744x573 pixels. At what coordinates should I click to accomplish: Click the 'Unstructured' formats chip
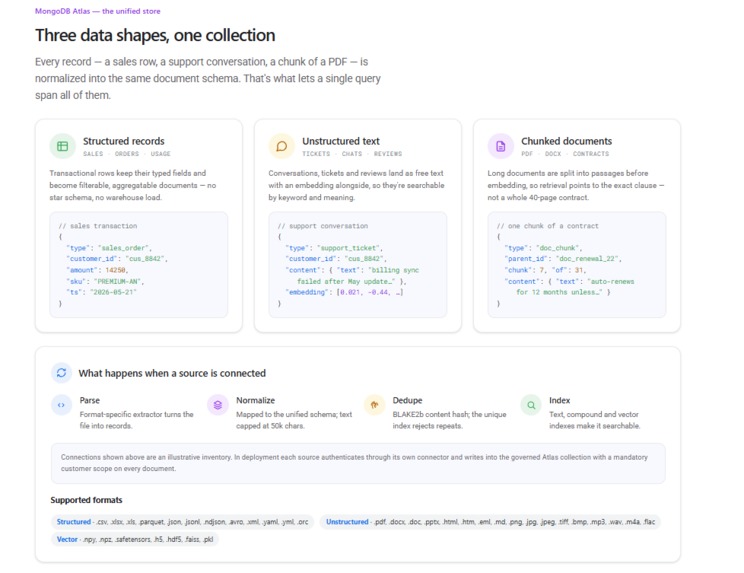tap(490, 522)
